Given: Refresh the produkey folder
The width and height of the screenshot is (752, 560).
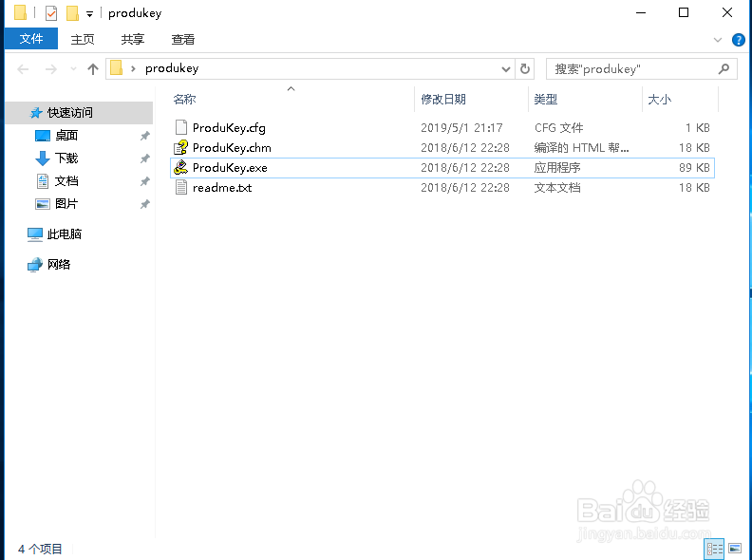Looking at the screenshot, I should click(x=525, y=69).
